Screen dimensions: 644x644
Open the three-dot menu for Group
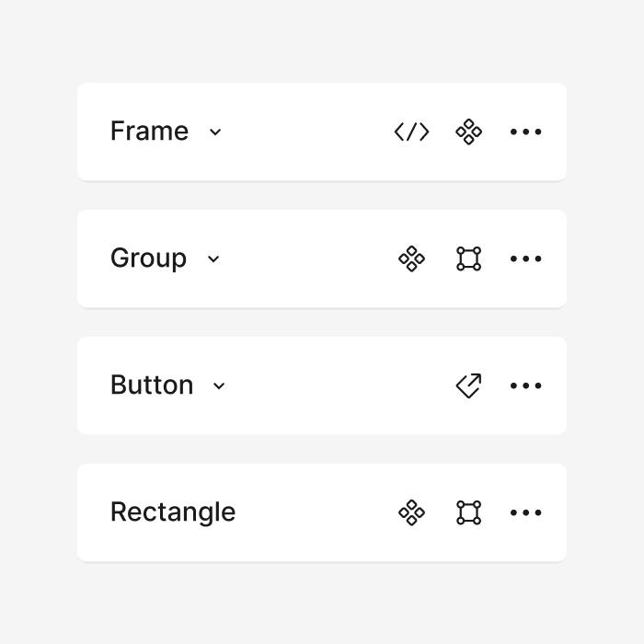[525, 259]
